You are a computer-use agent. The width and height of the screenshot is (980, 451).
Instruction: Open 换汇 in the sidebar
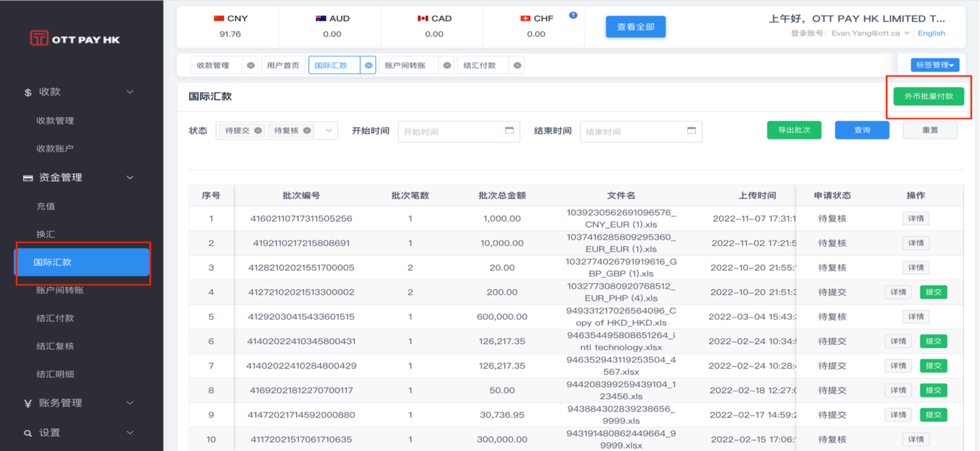click(x=46, y=234)
